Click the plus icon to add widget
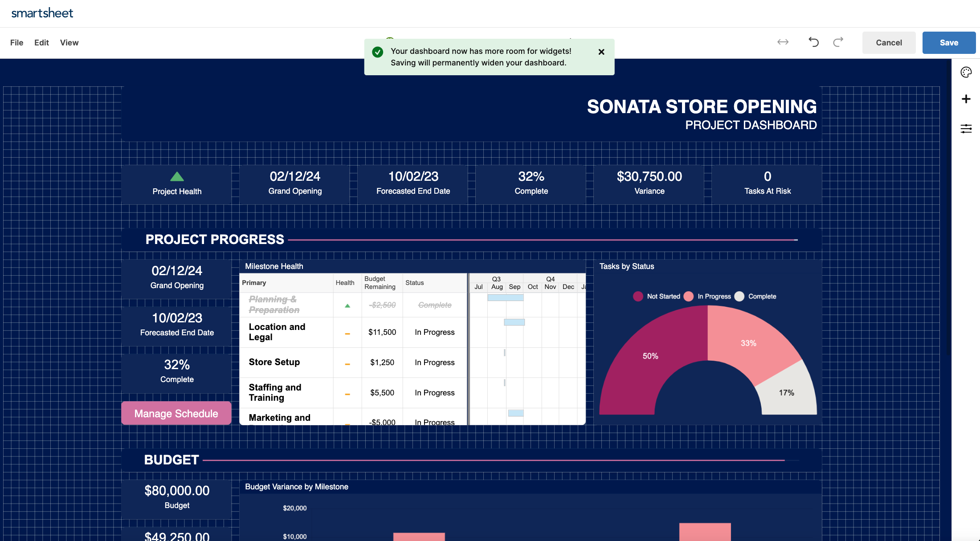Viewport: 980px width, 541px height. coord(966,99)
